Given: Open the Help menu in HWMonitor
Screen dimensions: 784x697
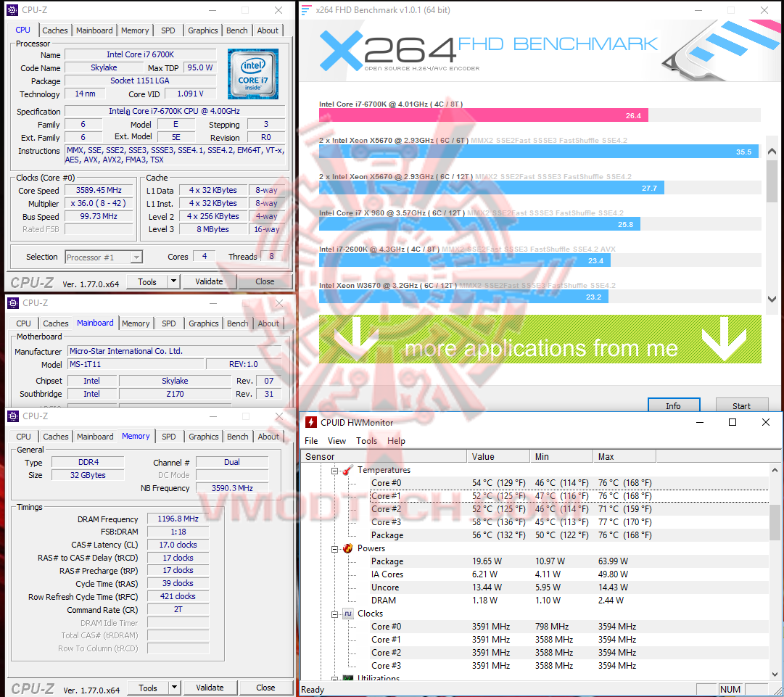Looking at the screenshot, I should tap(396, 441).
